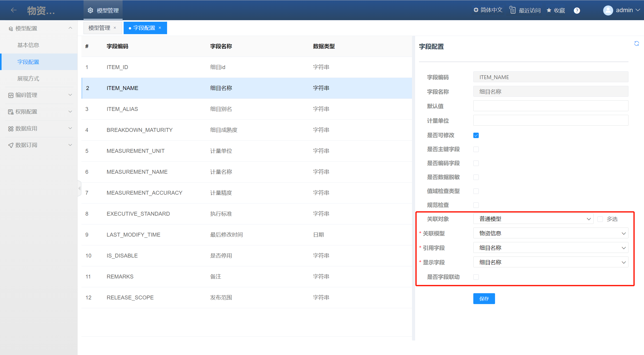Select the MEASUREMENT_ACCURACY row
Screen dimensions: 644x355
pyautogui.click(x=247, y=193)
